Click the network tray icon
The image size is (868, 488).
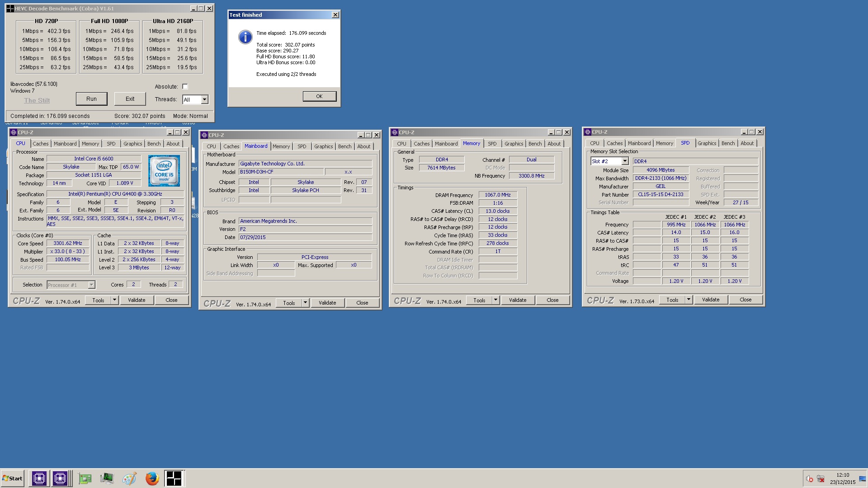(x=821, y=479)
